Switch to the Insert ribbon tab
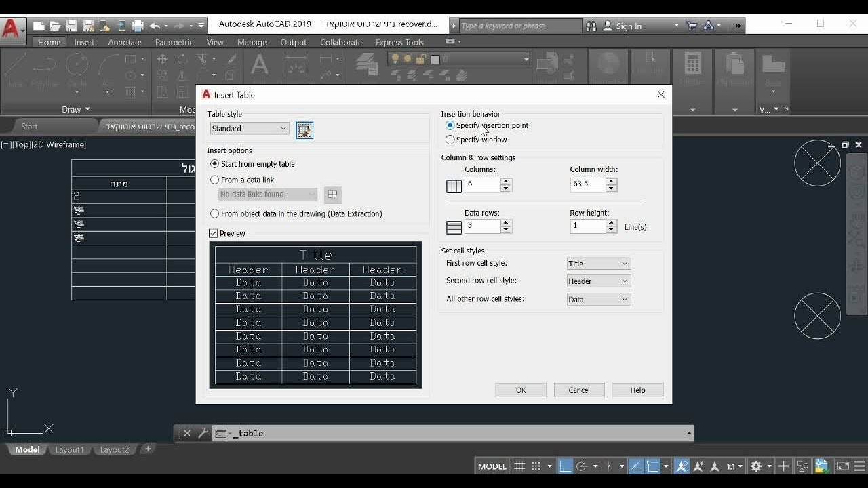 click(x=84, y=42)
